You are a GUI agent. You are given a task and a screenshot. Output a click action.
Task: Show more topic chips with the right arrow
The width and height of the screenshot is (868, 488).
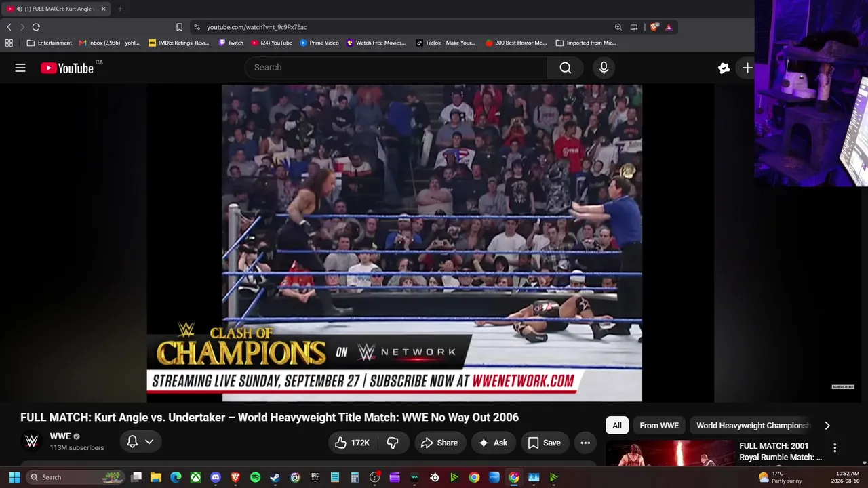827,426
